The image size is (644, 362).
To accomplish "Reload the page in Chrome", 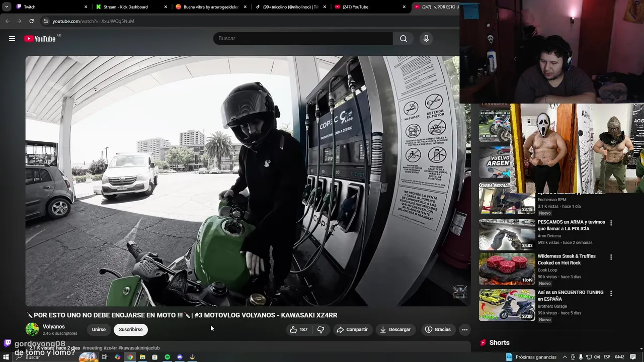I will (x=31, y=21).
